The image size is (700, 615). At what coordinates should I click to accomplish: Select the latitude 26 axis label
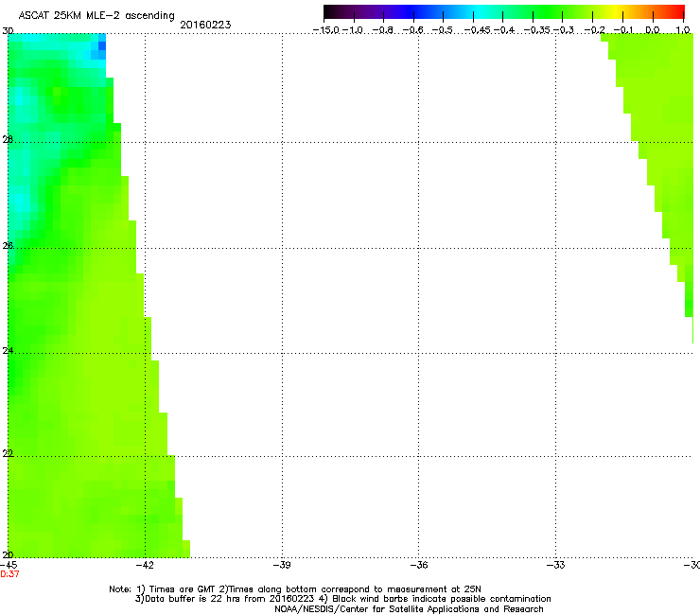tap(8, 246)
